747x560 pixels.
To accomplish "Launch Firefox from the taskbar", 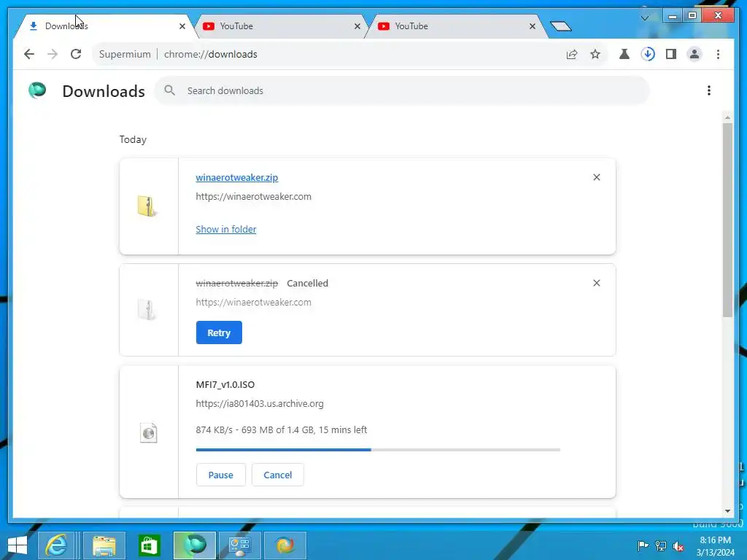I will click(x=285, y=545).
